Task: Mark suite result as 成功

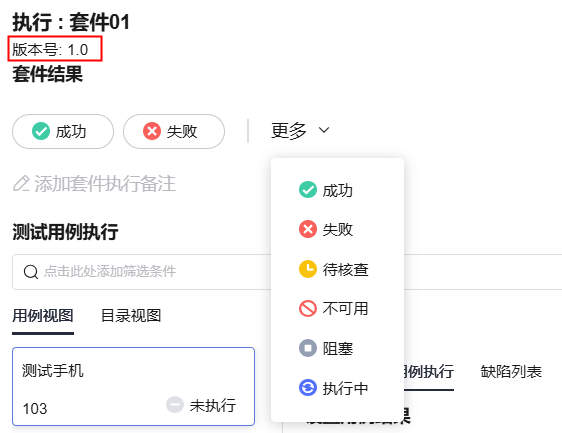Action: tap(63, 132)
